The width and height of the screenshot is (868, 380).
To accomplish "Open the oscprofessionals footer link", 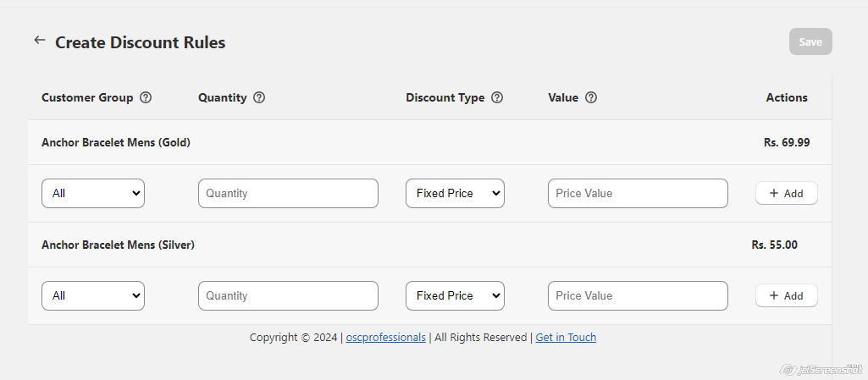I will click(386, 337).
